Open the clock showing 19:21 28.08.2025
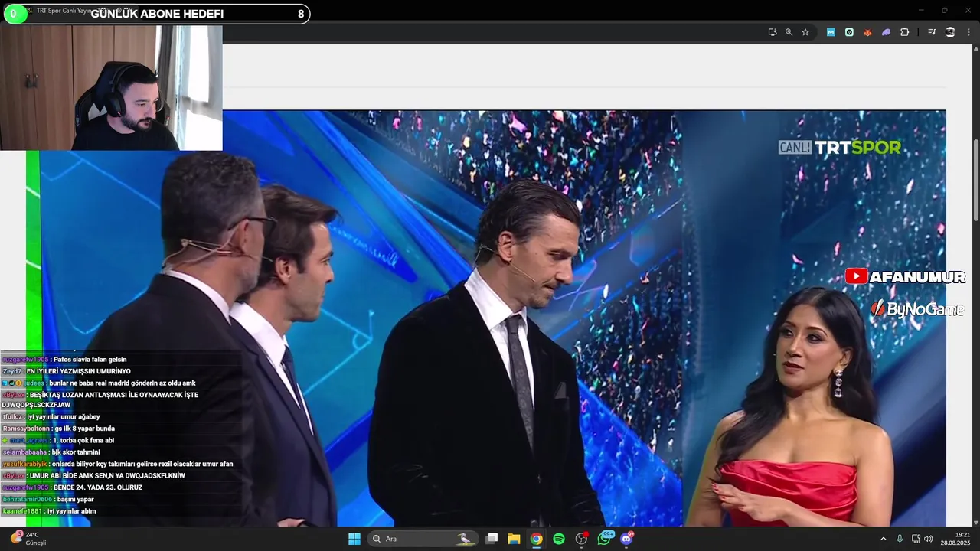Image resolution: width=980 pixels, height=551 pixels. [955, 539]
